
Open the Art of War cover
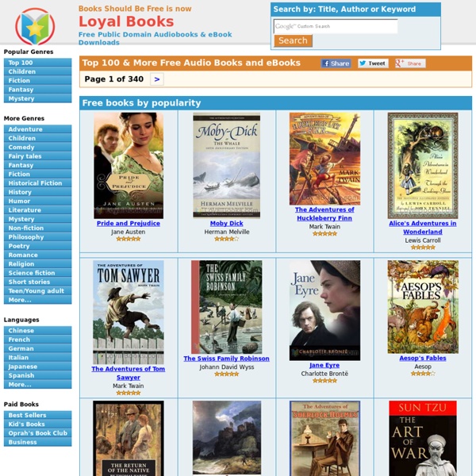(x=423, y=438)
